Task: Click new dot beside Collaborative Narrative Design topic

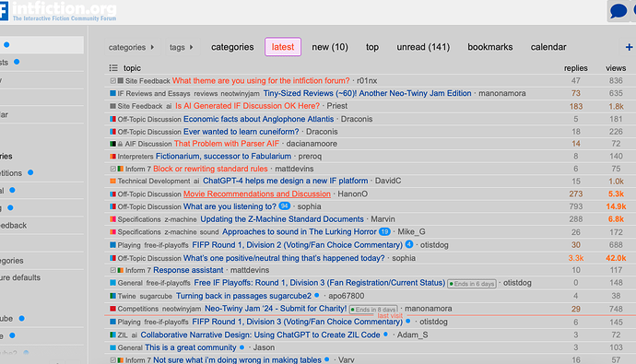Action: [x=385, y=335]
